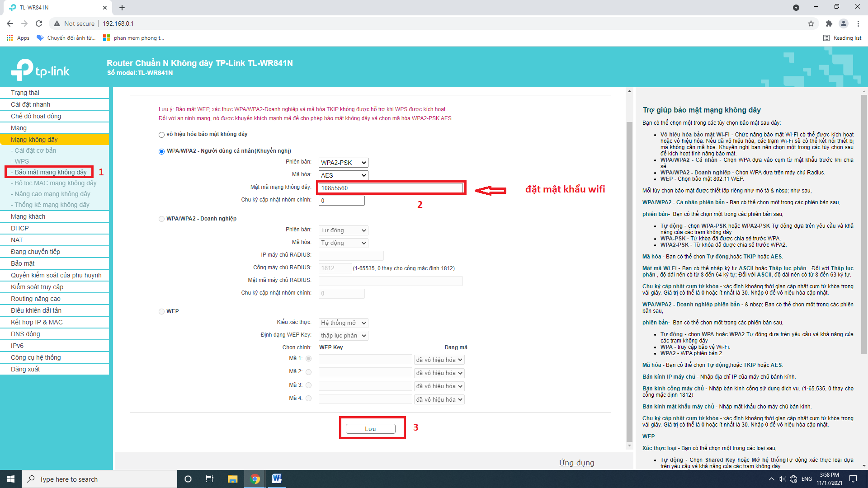This screenshot has height=488, width=868.
Task: Select WPA/WPA2 Doanh nghiệp radio option
Action: pos(161,219)
